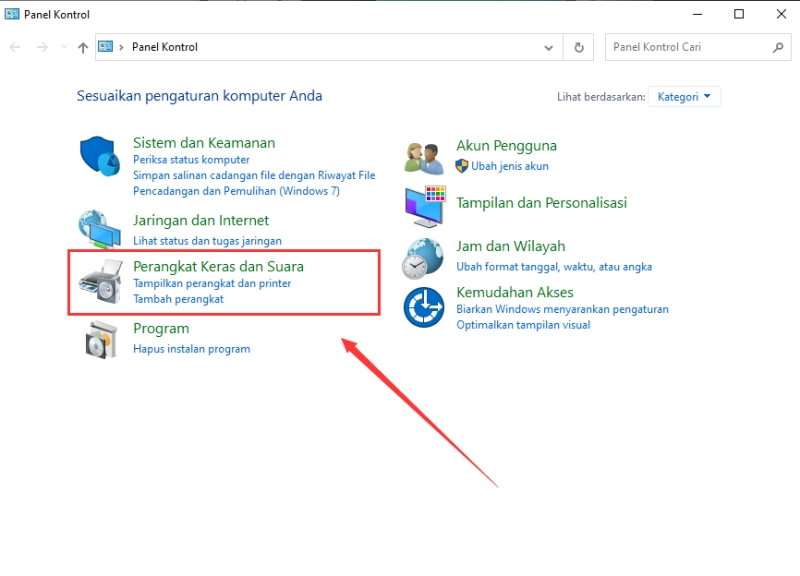This screenshot has width=800, height=576.
Task: Open the Sistem dan Keamanan shield icon
Action: click(100, 156)
